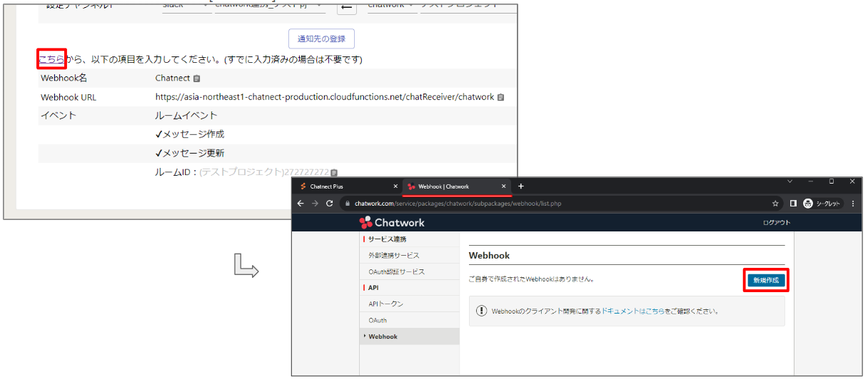
Task: Click the サービス連携 sidebar heading
Action: [388, 239]
